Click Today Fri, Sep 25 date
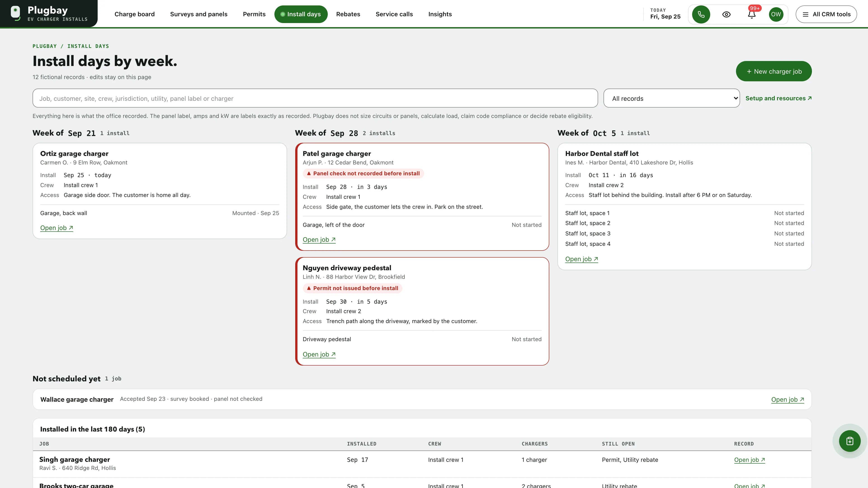The image size is (868, 488). (x=665, y=14)
